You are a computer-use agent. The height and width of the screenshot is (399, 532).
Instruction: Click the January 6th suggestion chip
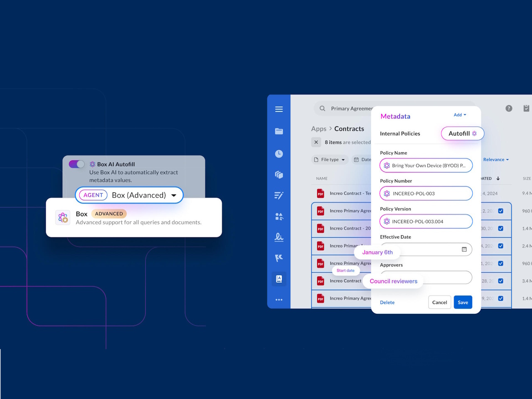coord(377,252)
